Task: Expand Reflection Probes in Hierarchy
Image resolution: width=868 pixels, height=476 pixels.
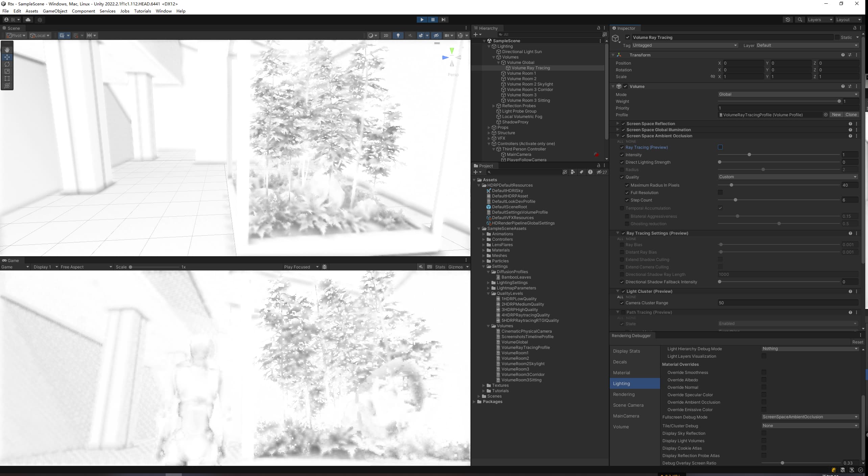Action: pos(494,106)
